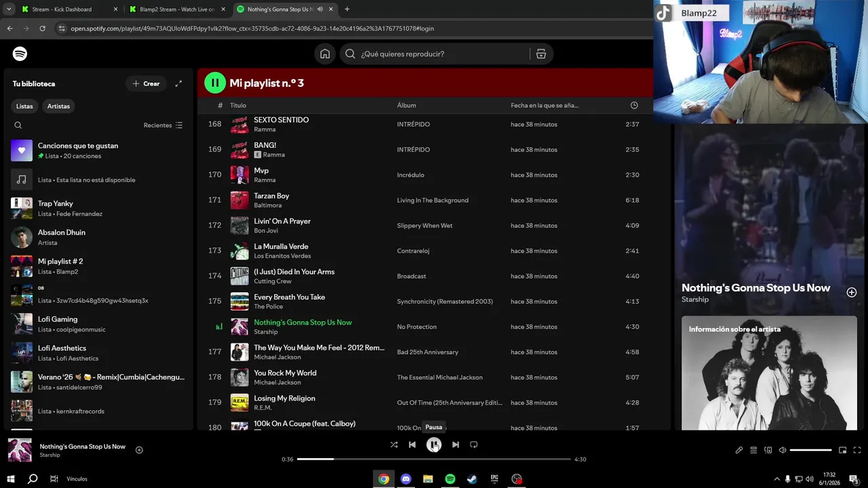Click the magnifier icon in search bar
The image size is (868, 488).
[350, 54]
